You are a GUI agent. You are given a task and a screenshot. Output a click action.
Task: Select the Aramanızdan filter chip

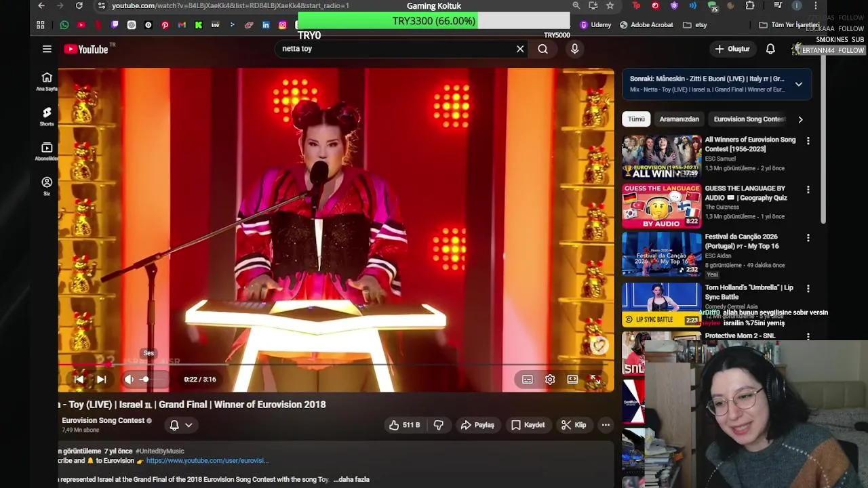(x=679, y=119)
